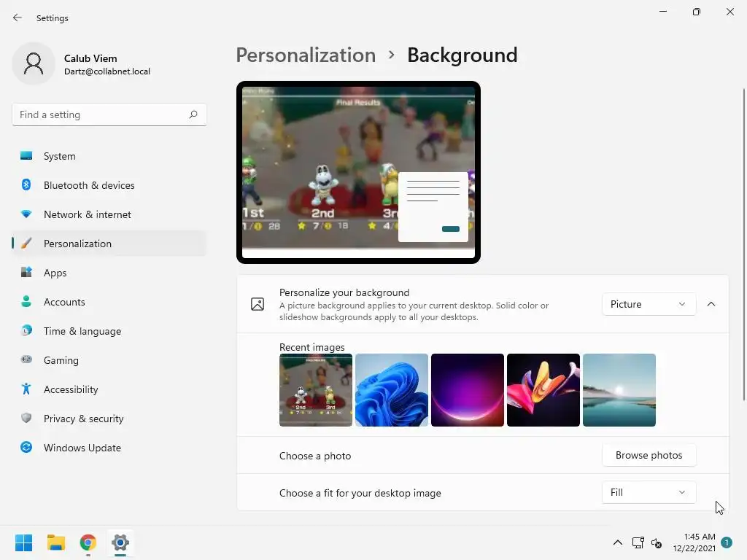The height and width of the screenshot is (560, 747).
Task: Show hidden tray icons chevron
Action: tap(617, 542)
